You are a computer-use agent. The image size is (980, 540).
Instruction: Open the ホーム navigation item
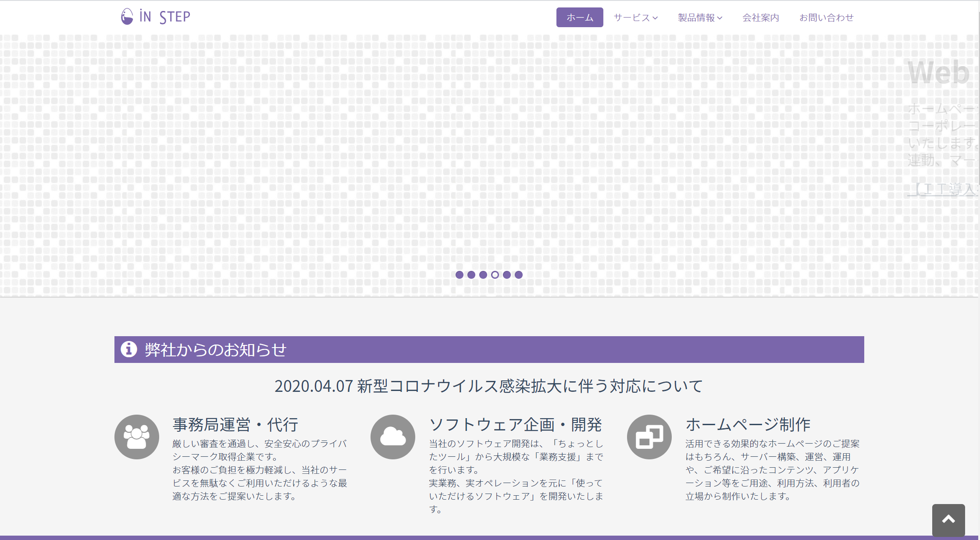(580, 18)
